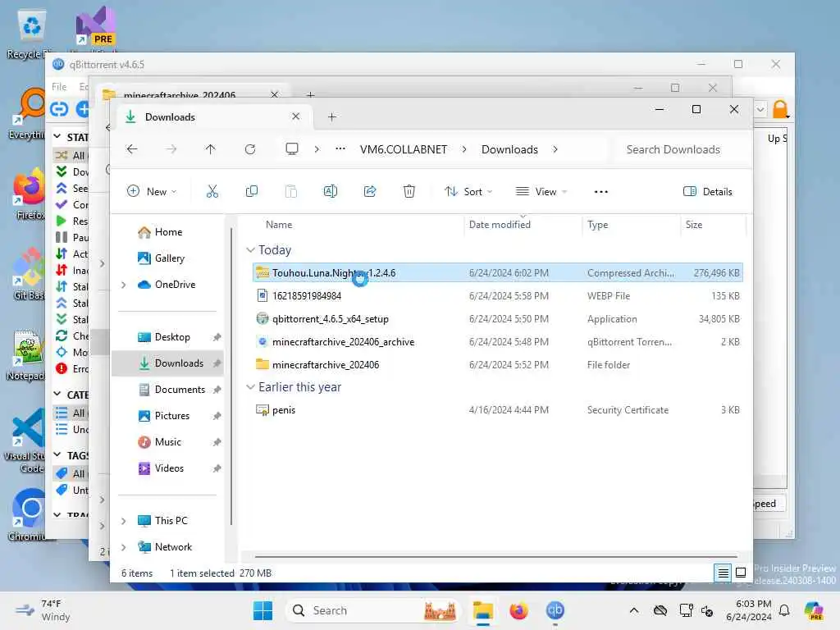Viewport: 840px width, 630px height.
Task: Open the File menu in qBittorrent
Action: coord(59,86)
